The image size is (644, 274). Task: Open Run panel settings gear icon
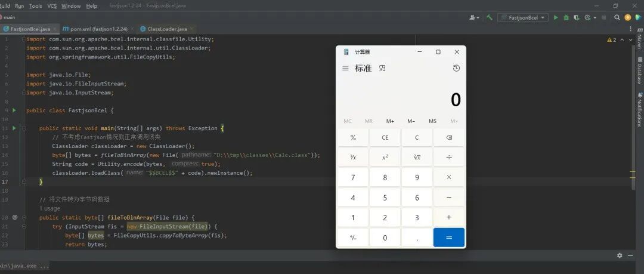[x=620, y=255]
